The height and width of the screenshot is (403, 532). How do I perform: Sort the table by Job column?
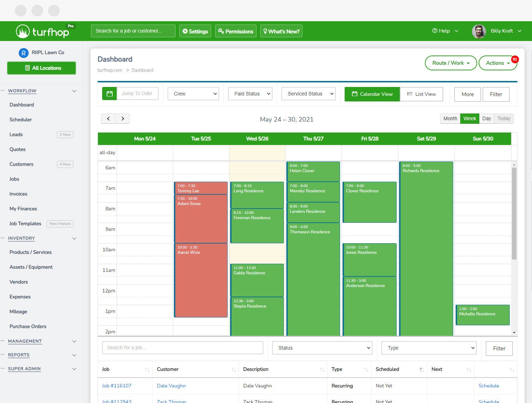coord(147,369)
